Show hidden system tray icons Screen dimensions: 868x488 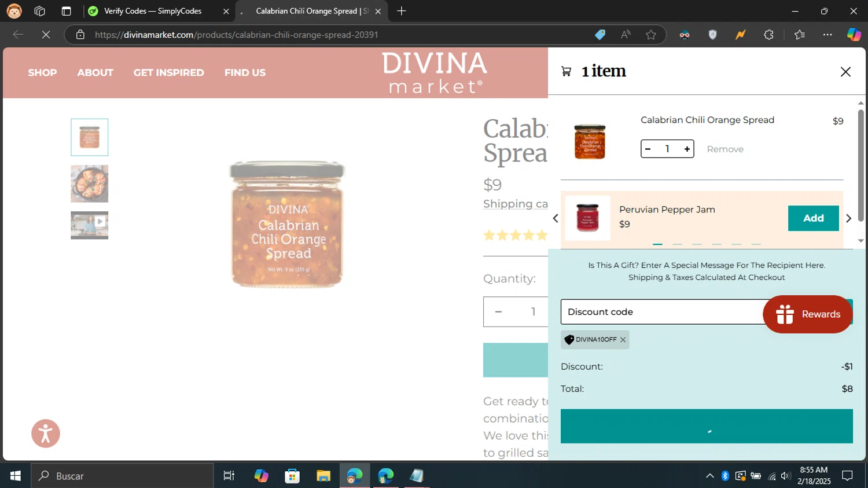coord(710,476)
